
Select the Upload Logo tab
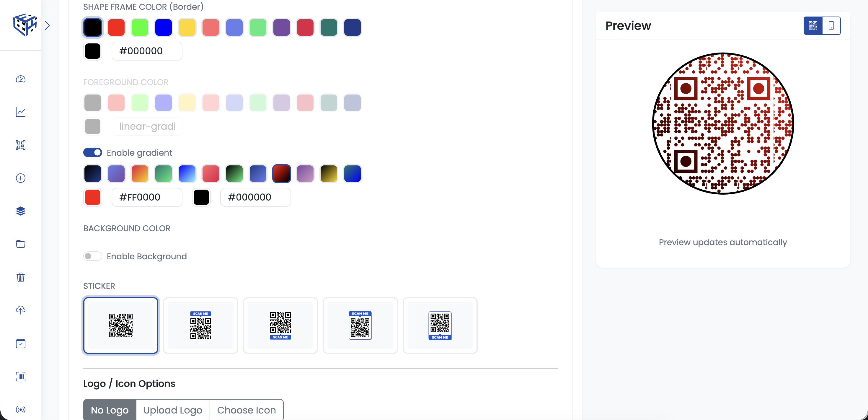tap(173, 410)
